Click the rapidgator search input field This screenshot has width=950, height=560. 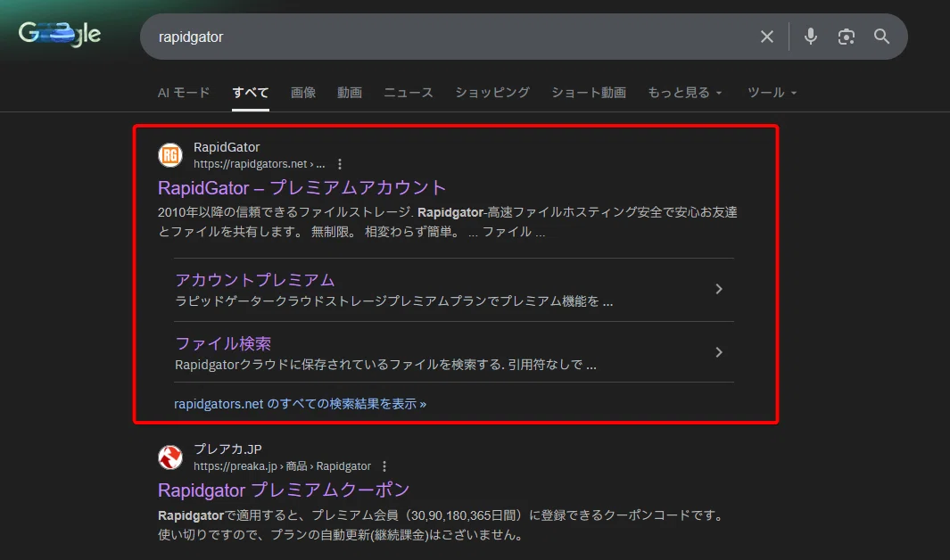click(449, 37)
